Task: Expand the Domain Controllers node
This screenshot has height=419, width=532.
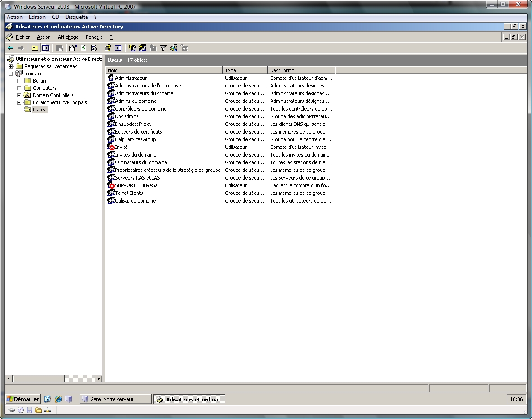Action: 19,96
